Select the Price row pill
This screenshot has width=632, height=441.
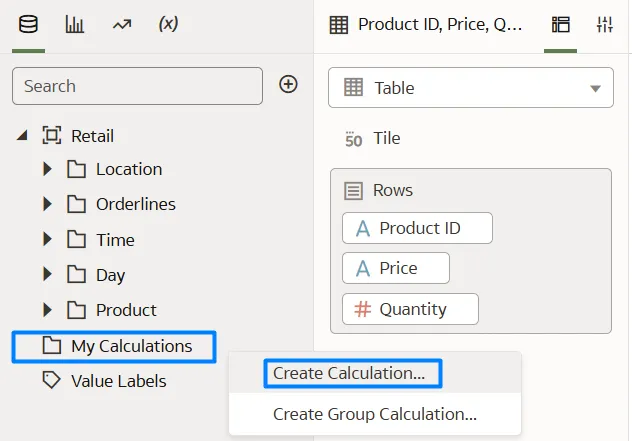(396, 268)
